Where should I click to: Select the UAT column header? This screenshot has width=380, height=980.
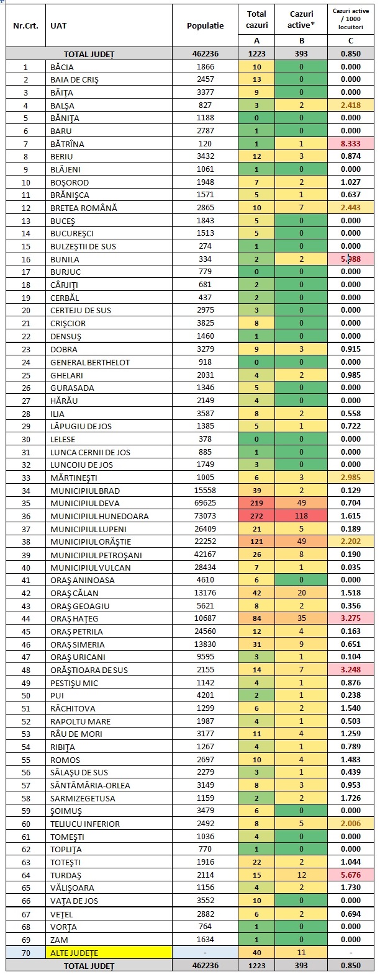point(59,26)
